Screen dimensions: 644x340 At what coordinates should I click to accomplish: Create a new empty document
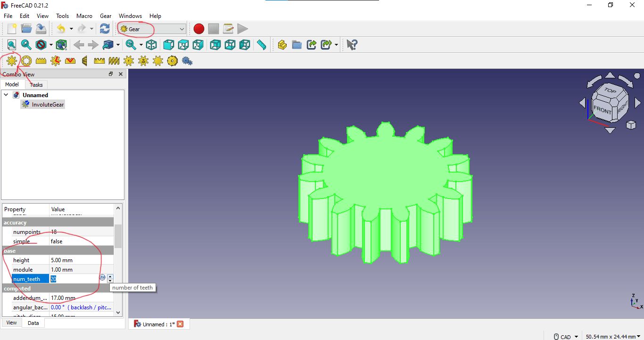(x=12, y=29)
